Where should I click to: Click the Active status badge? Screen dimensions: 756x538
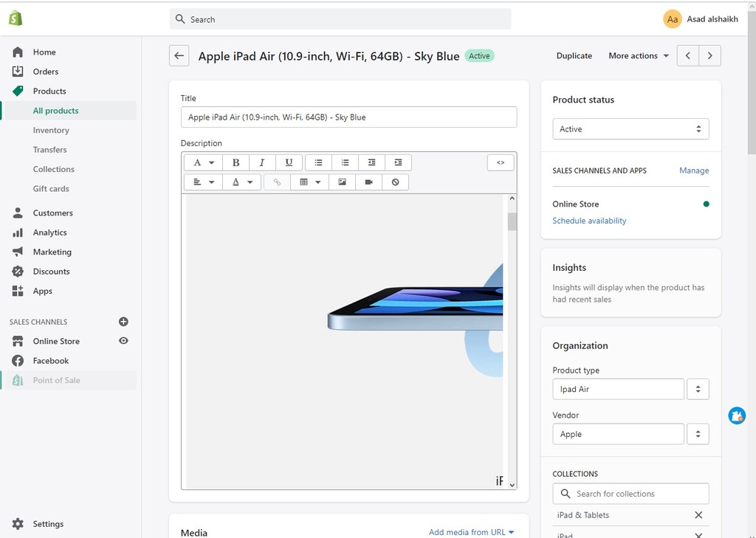(x=479, y=56)
